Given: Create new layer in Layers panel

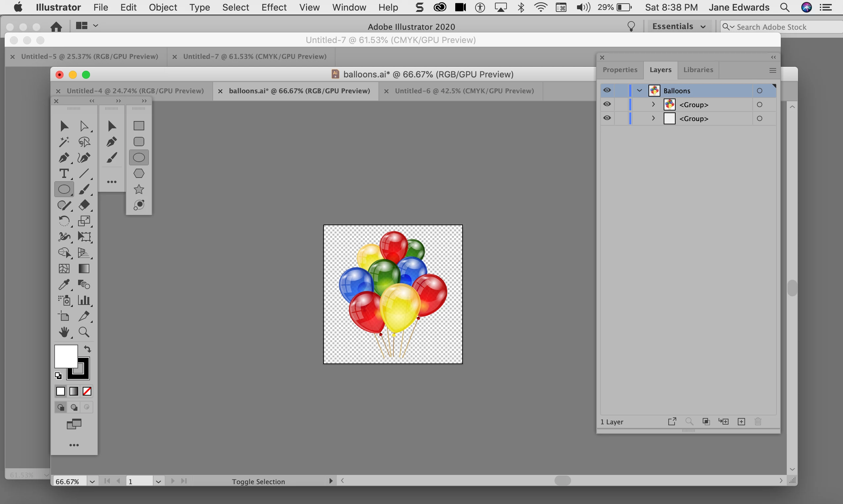Looking at the screenshot, I should pyautogui.click(x=741, y=422).
